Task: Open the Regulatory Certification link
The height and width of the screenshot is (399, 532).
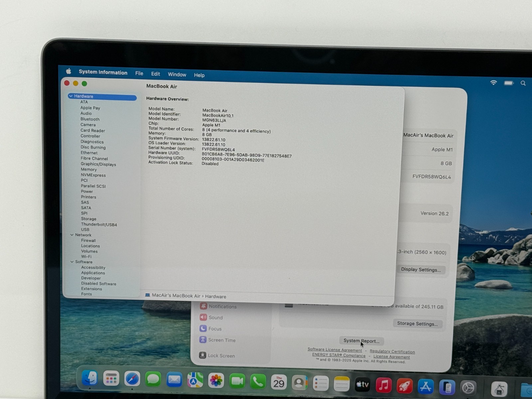Action: coord(392,351)
